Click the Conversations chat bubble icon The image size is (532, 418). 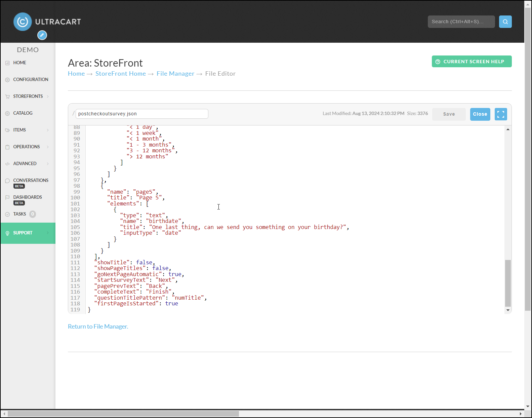point(7,181)
